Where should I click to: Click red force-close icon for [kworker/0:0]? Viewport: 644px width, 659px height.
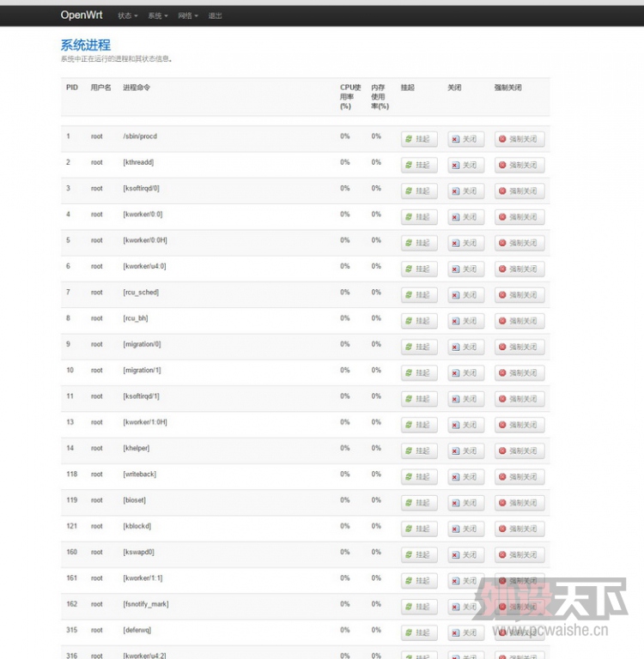[502, 217]
